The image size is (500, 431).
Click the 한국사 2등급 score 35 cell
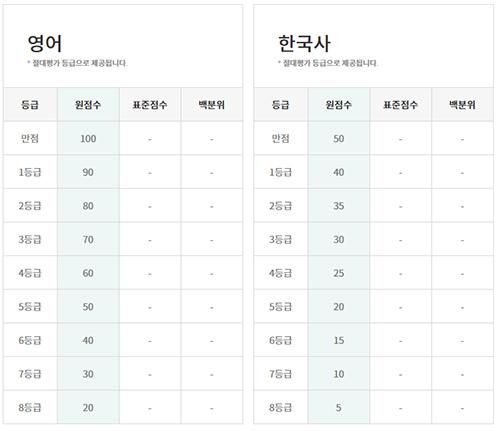coord(339,206)
